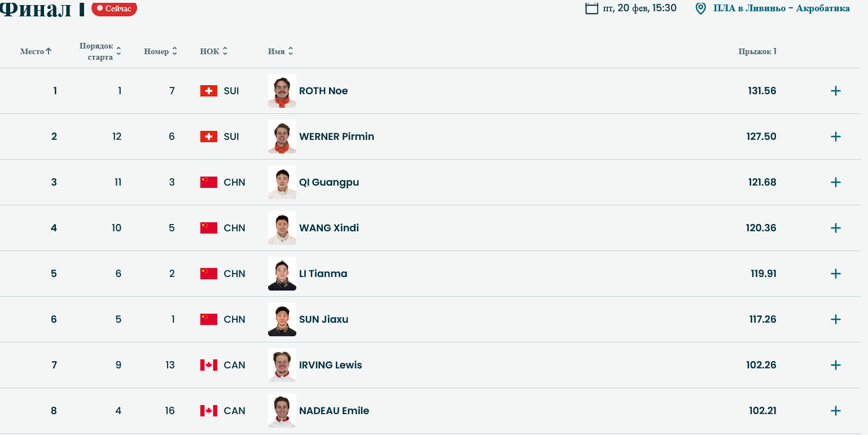The width and height of the screenshot is (868, 435).
Task: Click the plus icon for LI Tianma
Action: 836,274
